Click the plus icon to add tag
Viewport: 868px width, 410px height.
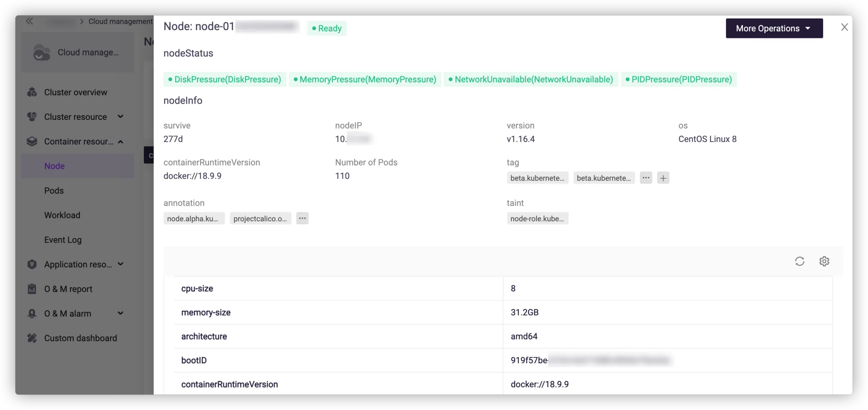(663, 178)
